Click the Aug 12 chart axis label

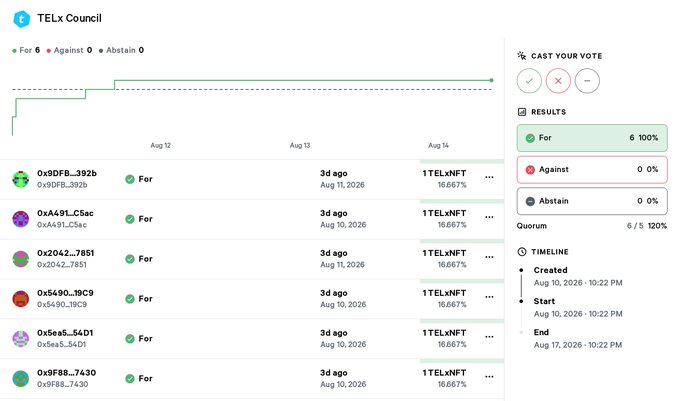pyautogui.click(x=160, y=145)
